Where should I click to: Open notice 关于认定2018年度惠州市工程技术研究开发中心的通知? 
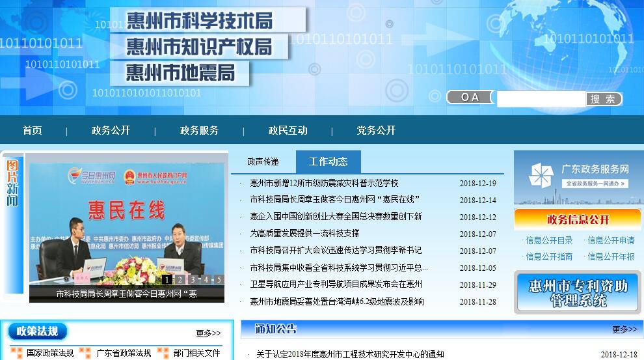[x=350, y=354]
